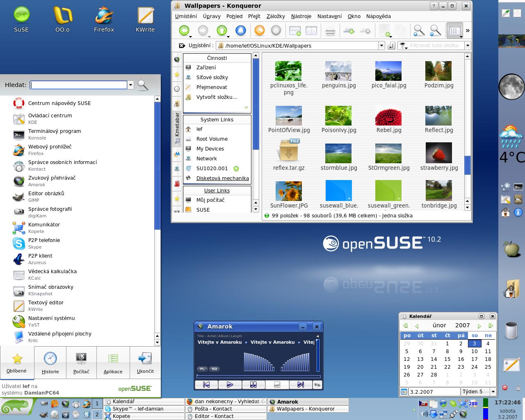Open the desktop trash can icon
Image resolution: width=525 pixels, height=420 pixels.
pos(511,331)
